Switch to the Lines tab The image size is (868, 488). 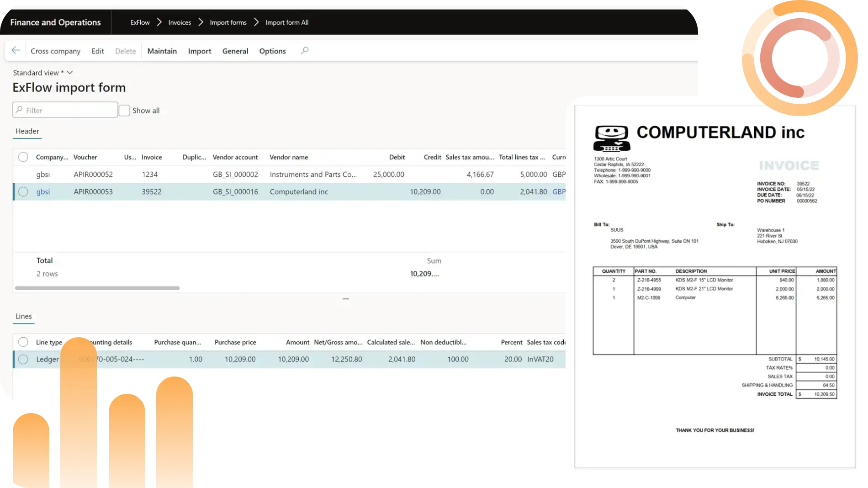(24, 316)
